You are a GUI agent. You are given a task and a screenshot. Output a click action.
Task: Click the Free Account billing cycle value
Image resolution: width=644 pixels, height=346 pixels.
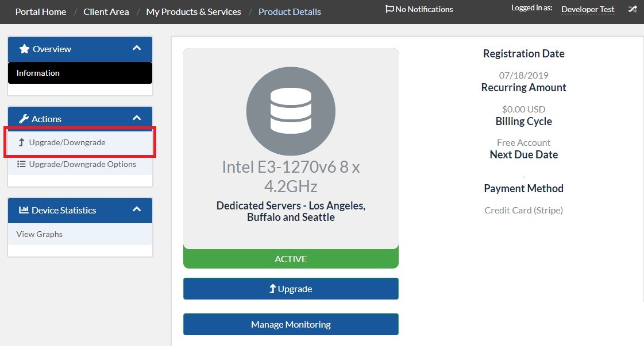[524, 143]
